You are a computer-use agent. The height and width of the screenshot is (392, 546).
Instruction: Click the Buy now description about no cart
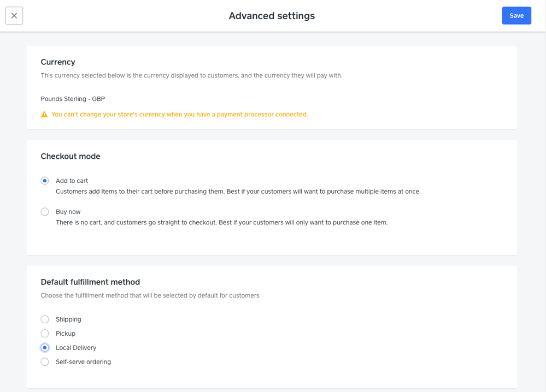coord(221,223)
